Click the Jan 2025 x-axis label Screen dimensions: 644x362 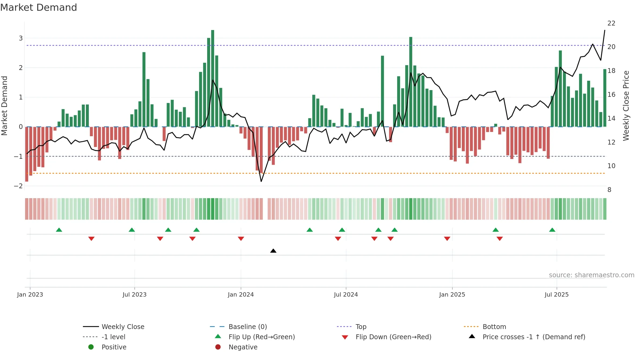[452, 294]
